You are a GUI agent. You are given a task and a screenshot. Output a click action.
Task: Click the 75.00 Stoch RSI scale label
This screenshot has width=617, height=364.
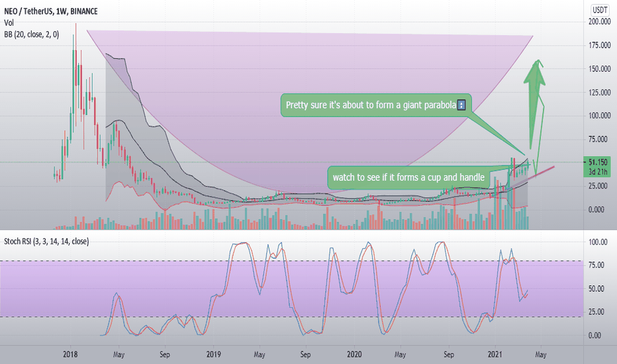pos(596,265)
